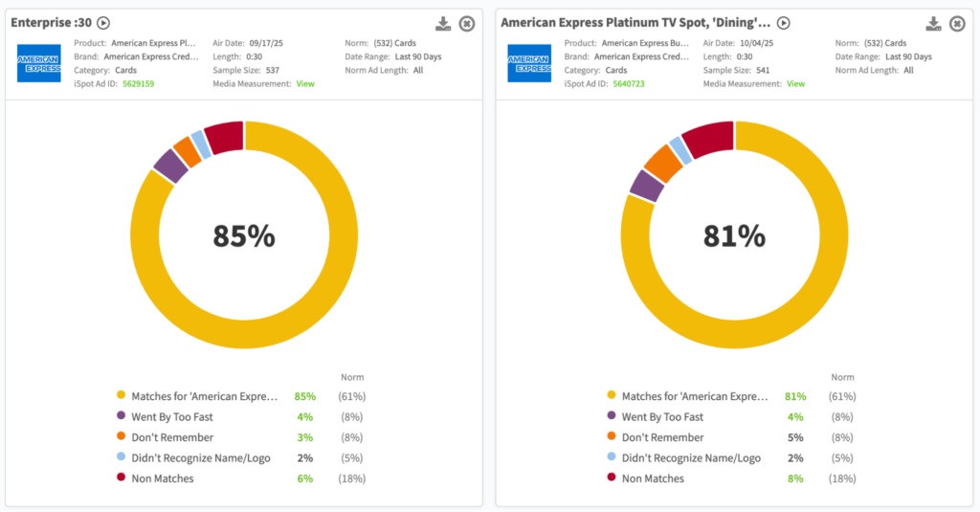The width and height of the screenshot is (980, 512).
Task: Click yellow Matches legend dot in left chart
Action: pyautogui.click(x=122, y=395)
